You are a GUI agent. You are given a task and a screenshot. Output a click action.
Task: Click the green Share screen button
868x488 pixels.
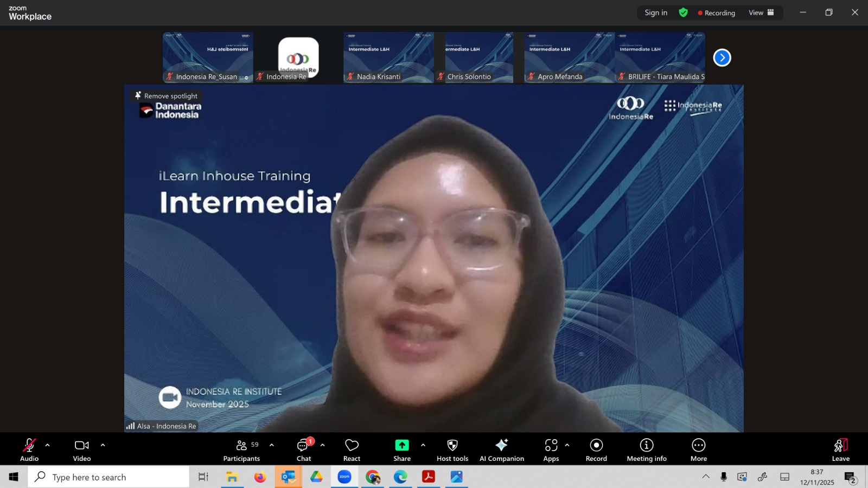pyautogui.click(x=401, y=450)
